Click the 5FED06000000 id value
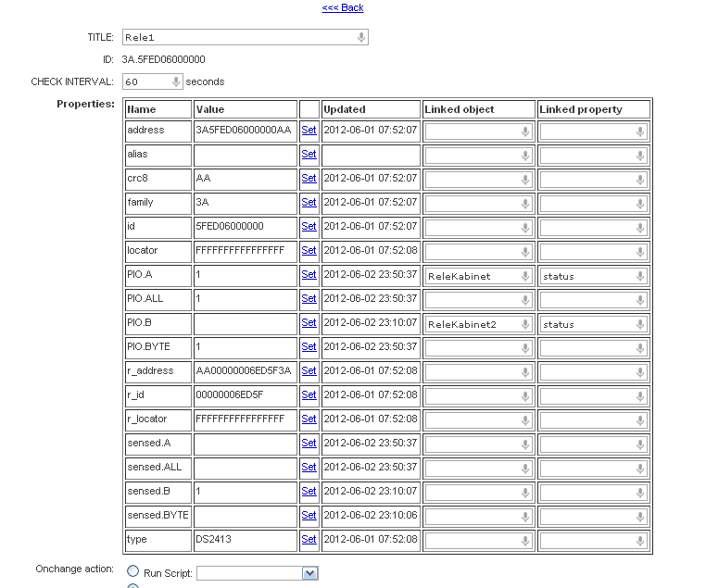Viewport: 706px width, 588px height. click(230, 226)
